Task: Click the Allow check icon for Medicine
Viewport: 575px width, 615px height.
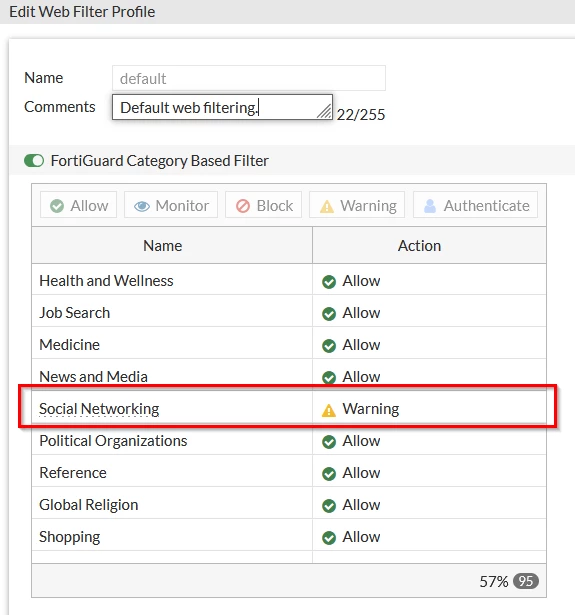Action: 329,346
